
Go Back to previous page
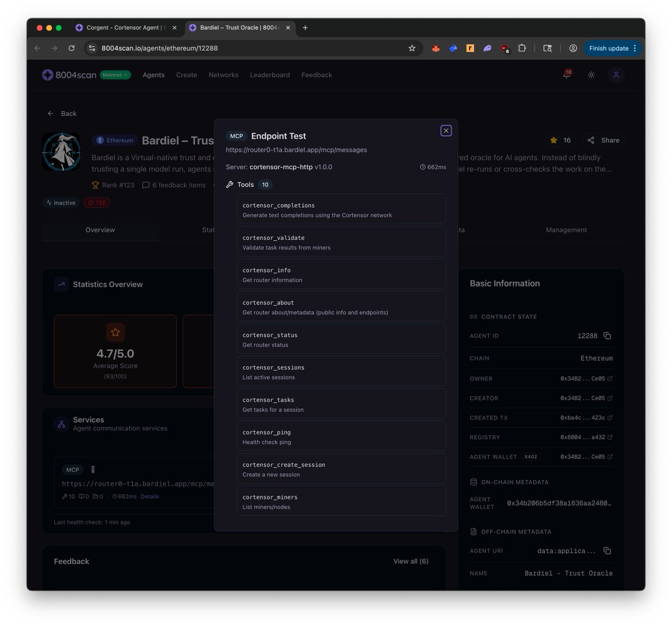[x=62, y=113]
